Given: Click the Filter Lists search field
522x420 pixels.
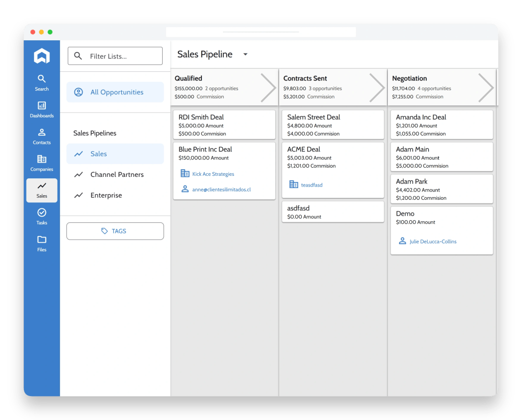Looking at the screenshot, I should pyautogui.click(x=115, y=56).
